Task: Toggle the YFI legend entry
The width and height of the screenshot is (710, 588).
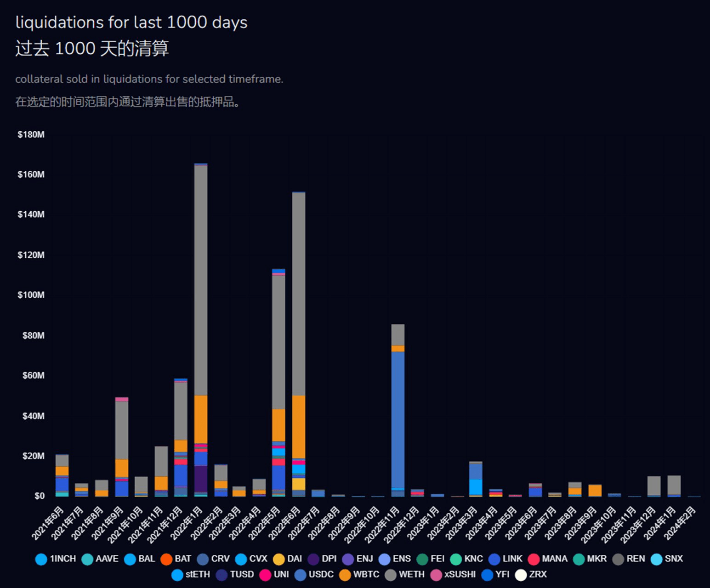Action: tap(495, 575)
